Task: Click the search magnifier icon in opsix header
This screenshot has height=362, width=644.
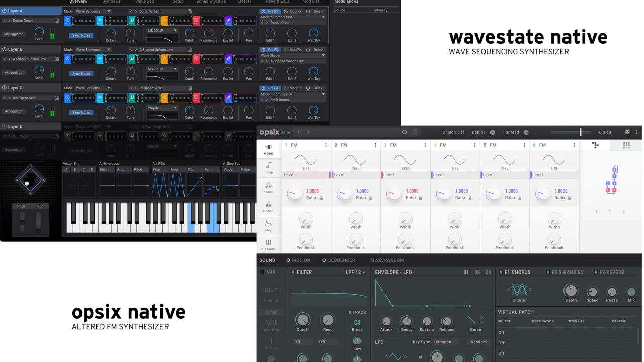Action: [406, 132]
